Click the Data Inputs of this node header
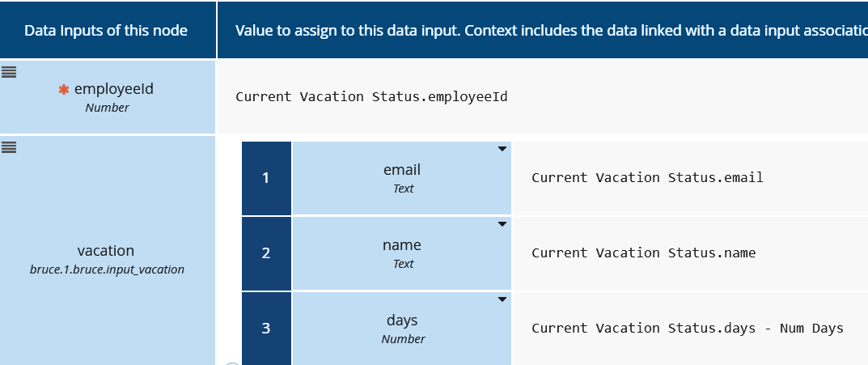 [106, 31]
